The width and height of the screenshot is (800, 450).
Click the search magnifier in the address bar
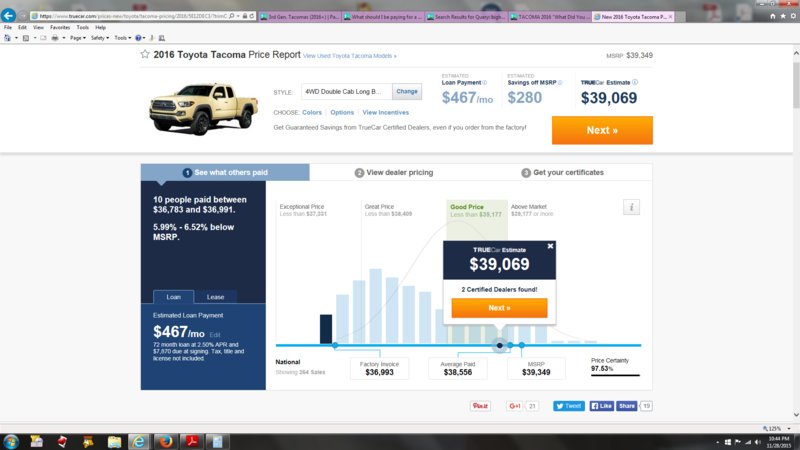coord(232,16)
